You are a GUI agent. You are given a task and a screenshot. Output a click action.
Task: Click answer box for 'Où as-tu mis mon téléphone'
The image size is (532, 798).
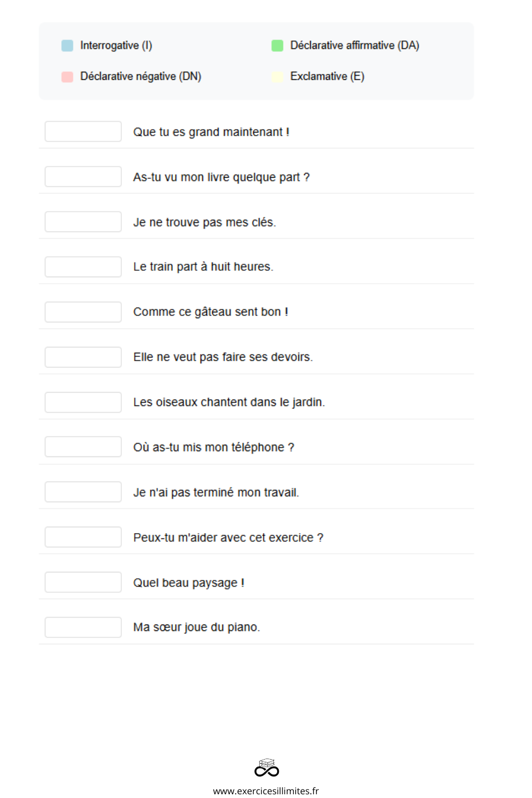coord(83,447)
